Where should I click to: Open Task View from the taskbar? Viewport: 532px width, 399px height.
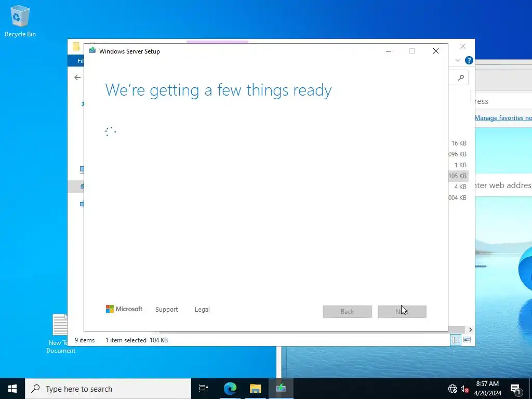click(x=203, y=389)
